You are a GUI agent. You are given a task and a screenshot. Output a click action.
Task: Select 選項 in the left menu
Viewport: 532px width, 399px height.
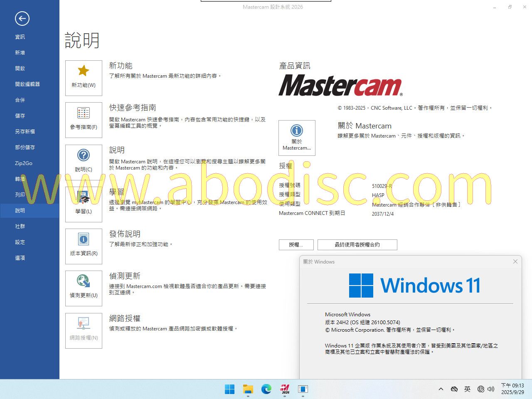pos(20,258)
